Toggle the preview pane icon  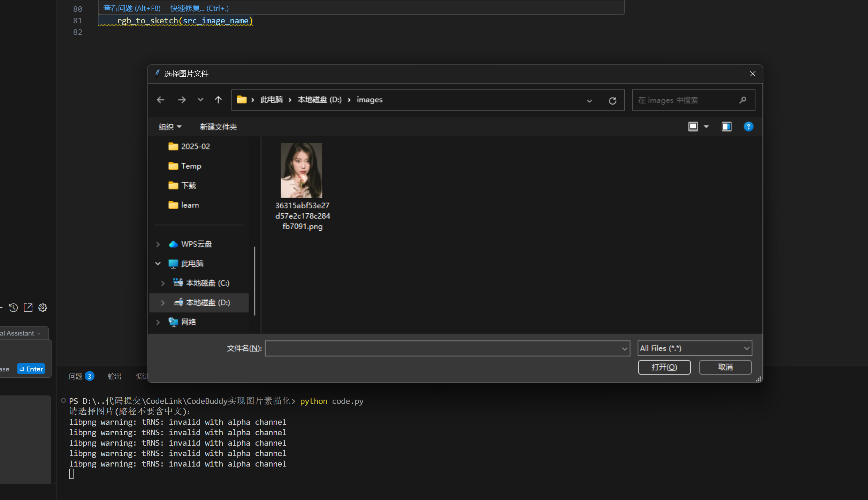[x=726, y=126]
